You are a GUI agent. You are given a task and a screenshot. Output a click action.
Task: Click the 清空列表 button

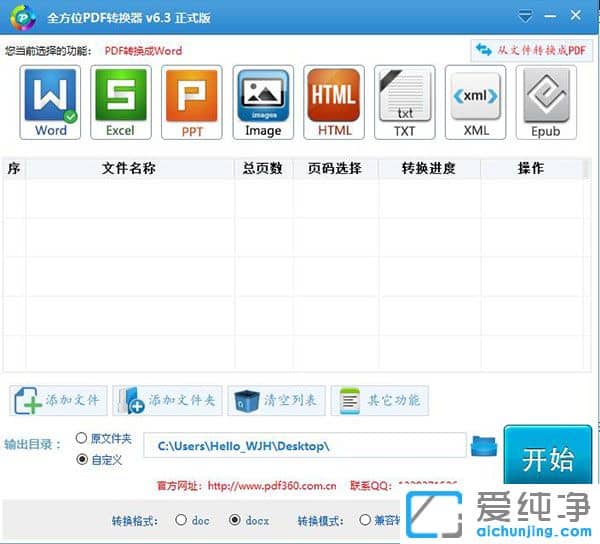pyautogui.click(x=277, y=401)
